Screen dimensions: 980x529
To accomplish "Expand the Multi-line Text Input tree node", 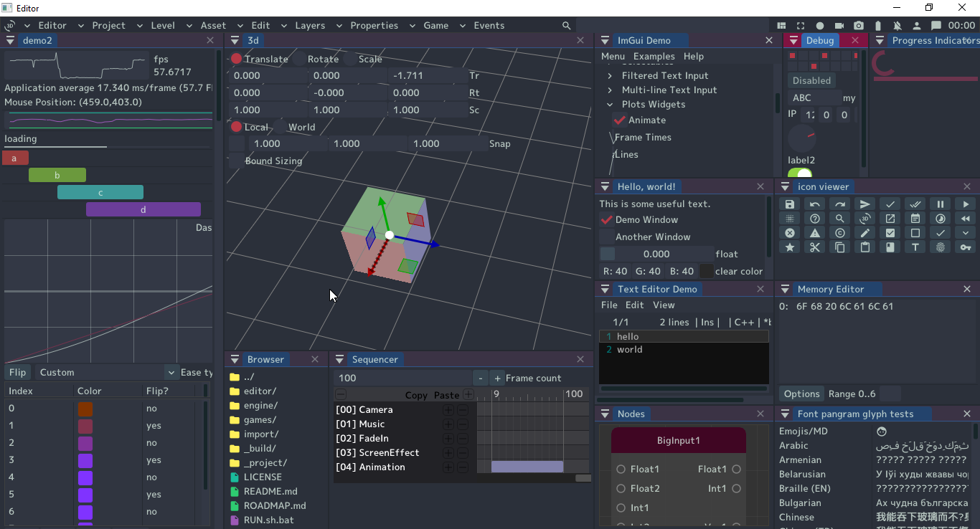I will tap(610, 90).
